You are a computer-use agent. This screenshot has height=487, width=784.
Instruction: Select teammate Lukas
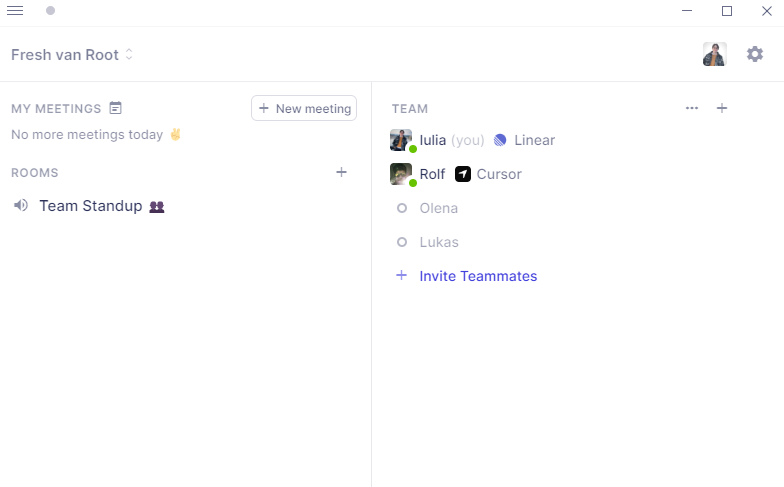(438, 242)
